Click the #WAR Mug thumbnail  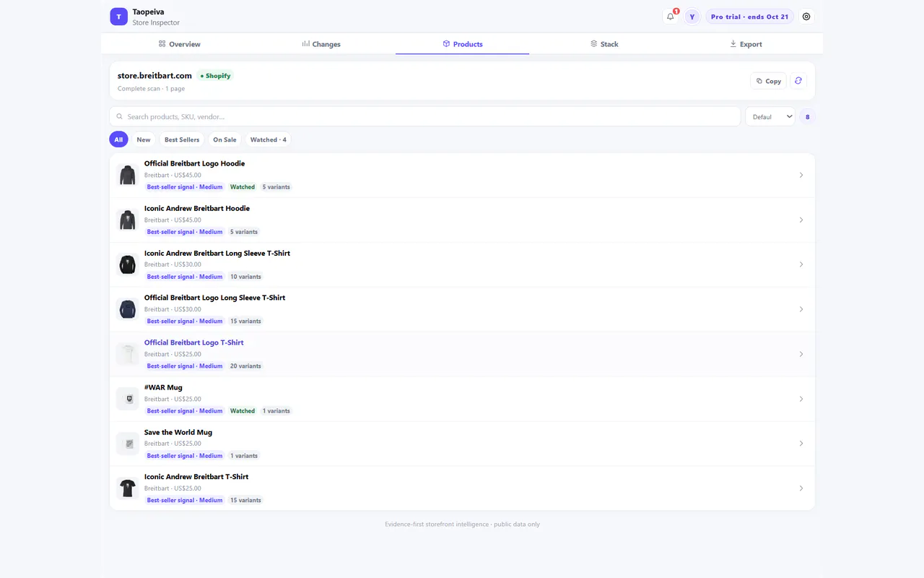point(128,399)
